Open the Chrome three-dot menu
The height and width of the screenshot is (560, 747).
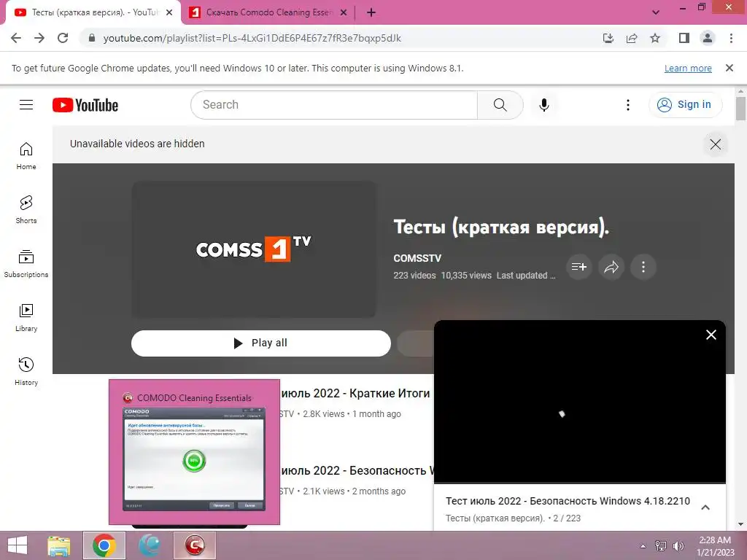click(x=731, y=38)
